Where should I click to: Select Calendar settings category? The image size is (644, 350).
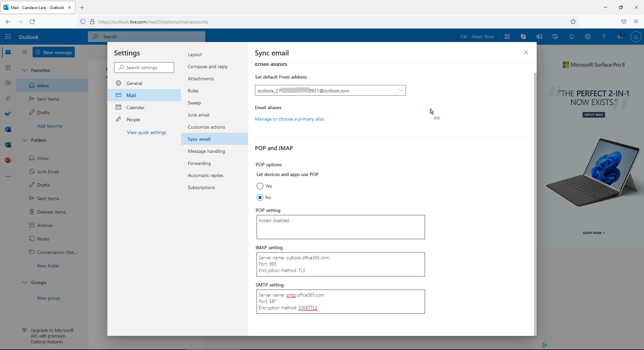[144, 107]
